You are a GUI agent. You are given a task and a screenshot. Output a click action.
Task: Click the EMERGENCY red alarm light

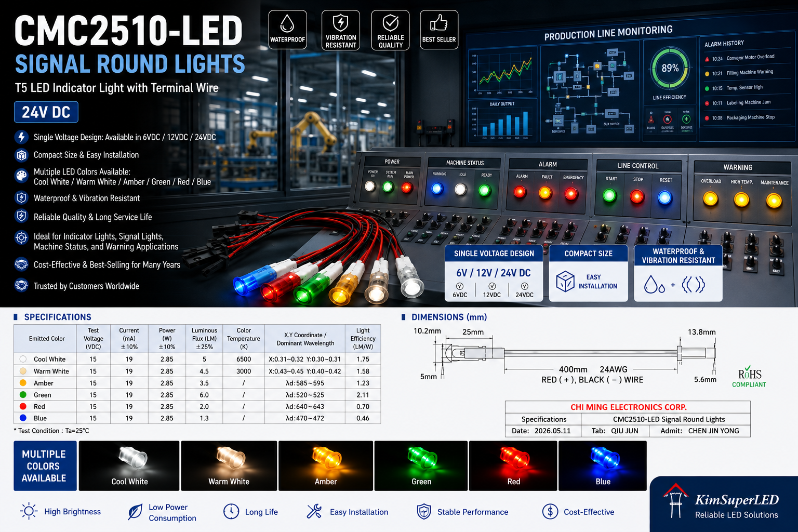click(571, 194)
